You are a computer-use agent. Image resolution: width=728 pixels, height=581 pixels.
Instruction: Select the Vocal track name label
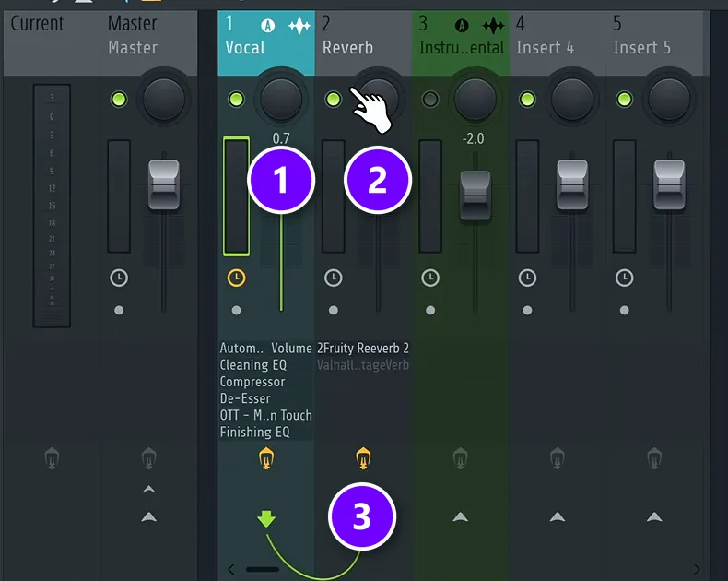pos(245,48)
